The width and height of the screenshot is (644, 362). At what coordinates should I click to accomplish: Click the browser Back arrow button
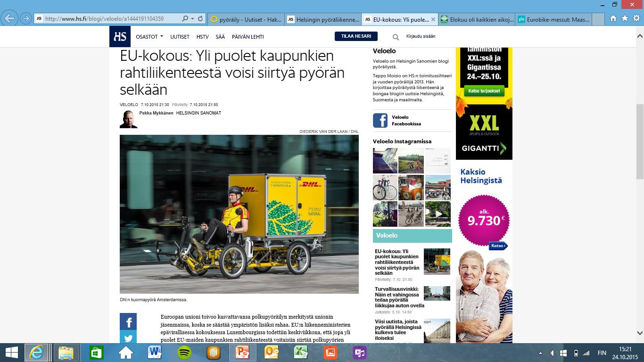[x=9, y=19]
